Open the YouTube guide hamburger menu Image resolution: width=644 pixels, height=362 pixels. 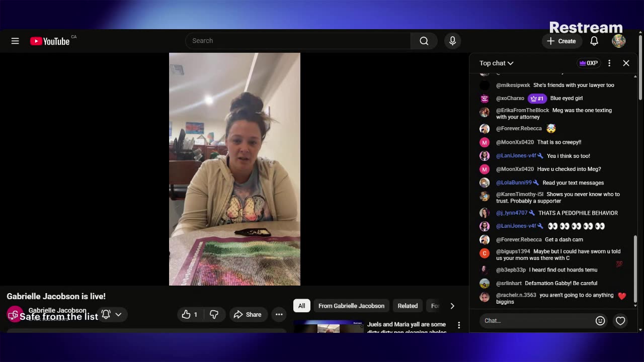point(15,41)
